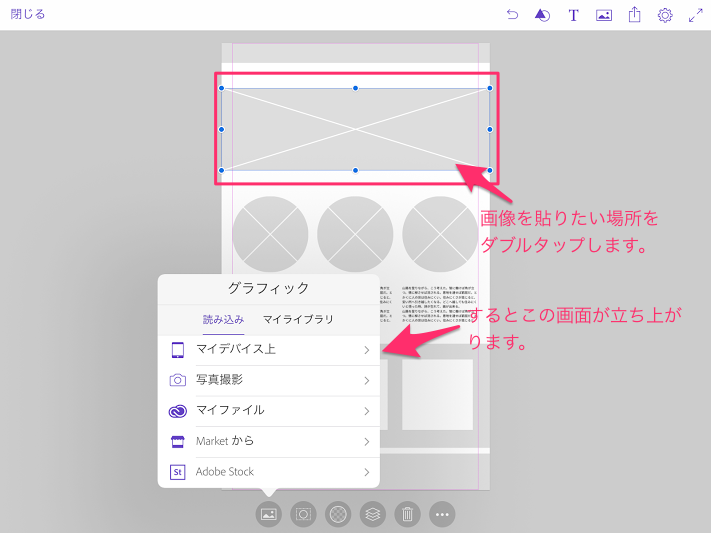The width and height of the screenshot is (711, 533).
Task: Tap the bottom image graphic button
Action: [268, 514]
